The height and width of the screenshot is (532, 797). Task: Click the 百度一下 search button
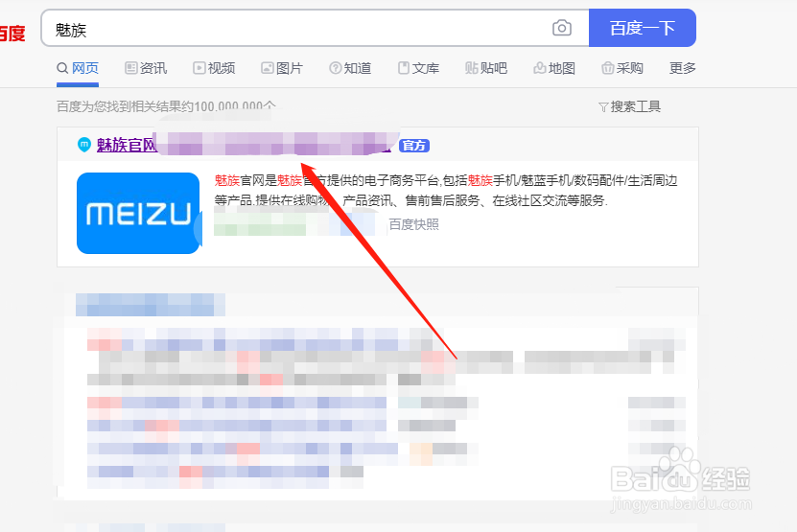click(642, 28)
